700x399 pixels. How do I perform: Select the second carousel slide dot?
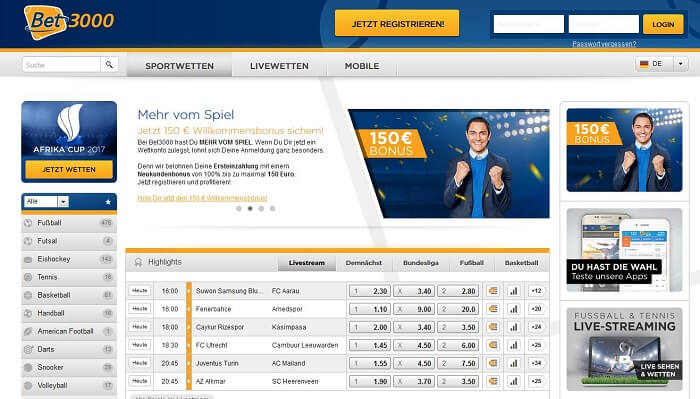click(250, 208)
